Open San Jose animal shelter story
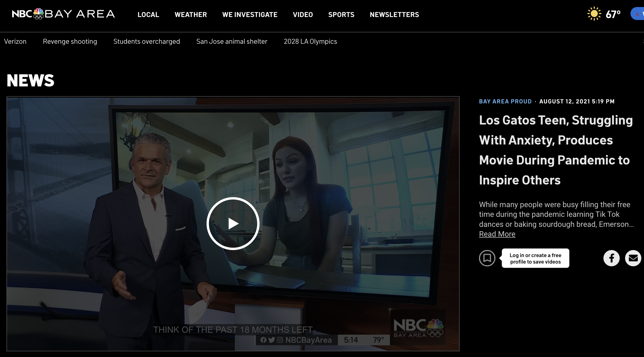Viewport: 644px width, 357px height. 232,41
